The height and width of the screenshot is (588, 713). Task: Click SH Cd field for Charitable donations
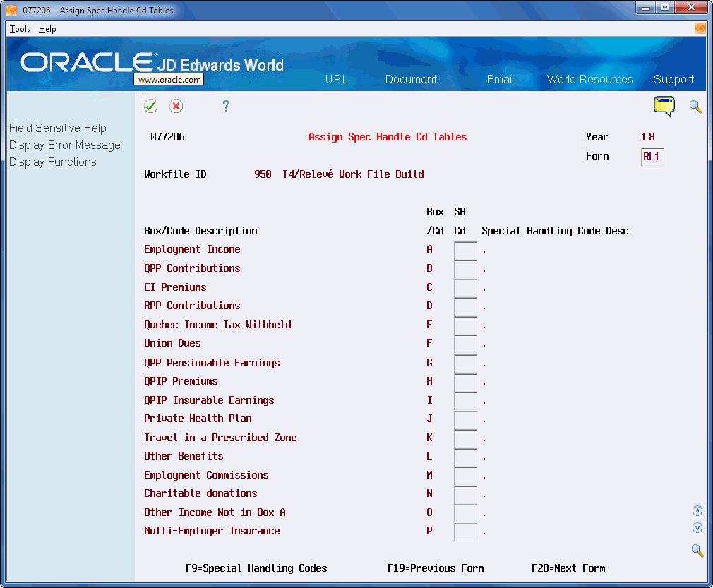(x=466, y=495)
